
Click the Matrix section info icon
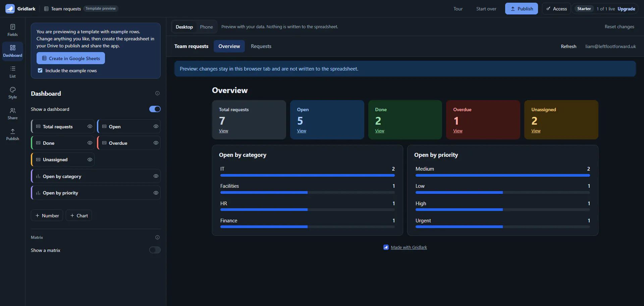[x=157, y=237]
